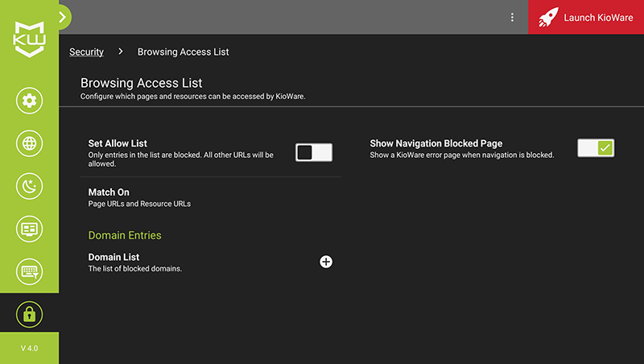644x364 pixels.
Task: Open the user interface layout icon
Action: [x=29, y=229]
